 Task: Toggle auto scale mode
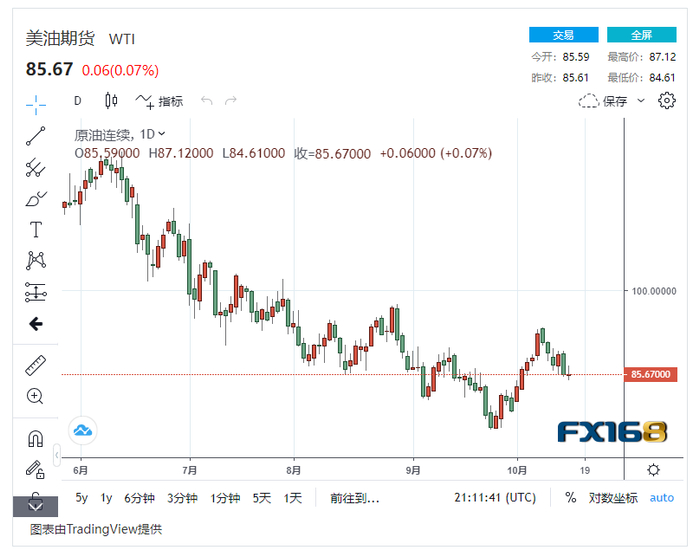(x=662, y=497)
